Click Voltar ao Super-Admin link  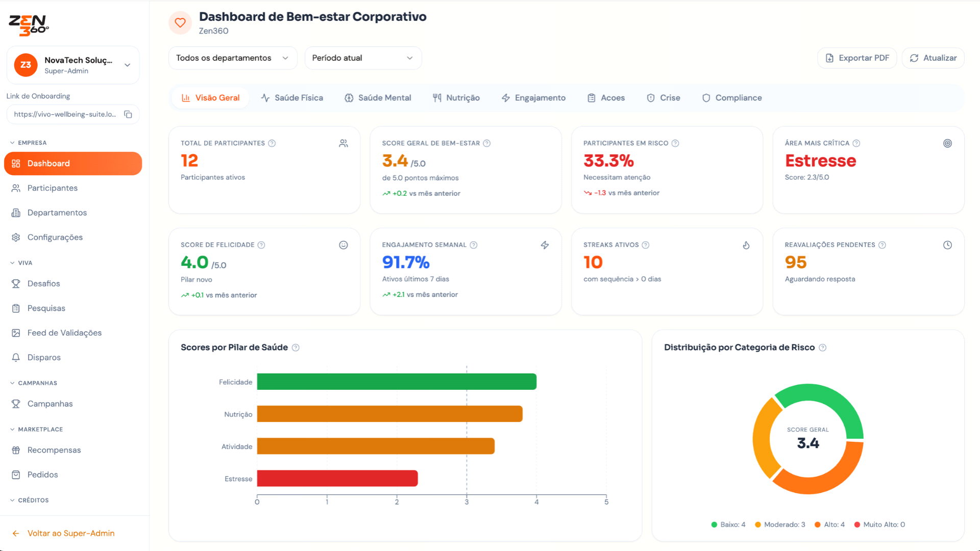coord(63,533)
